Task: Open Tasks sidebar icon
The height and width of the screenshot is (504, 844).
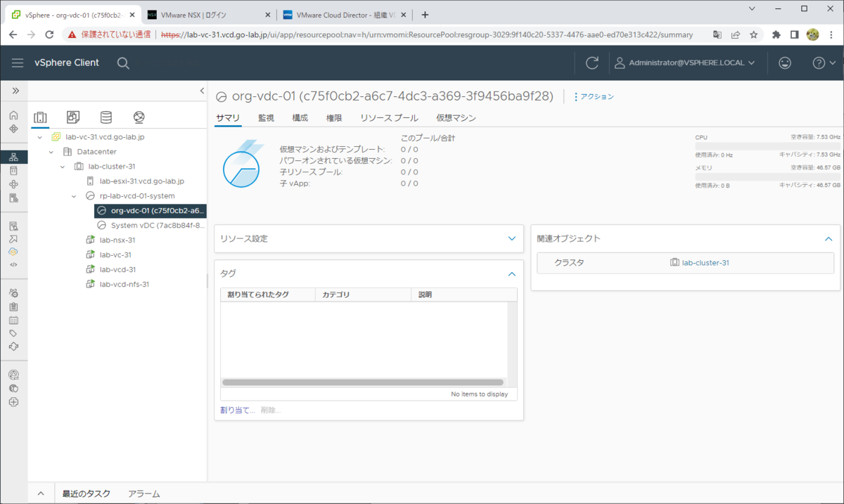Action: point(13,306)
